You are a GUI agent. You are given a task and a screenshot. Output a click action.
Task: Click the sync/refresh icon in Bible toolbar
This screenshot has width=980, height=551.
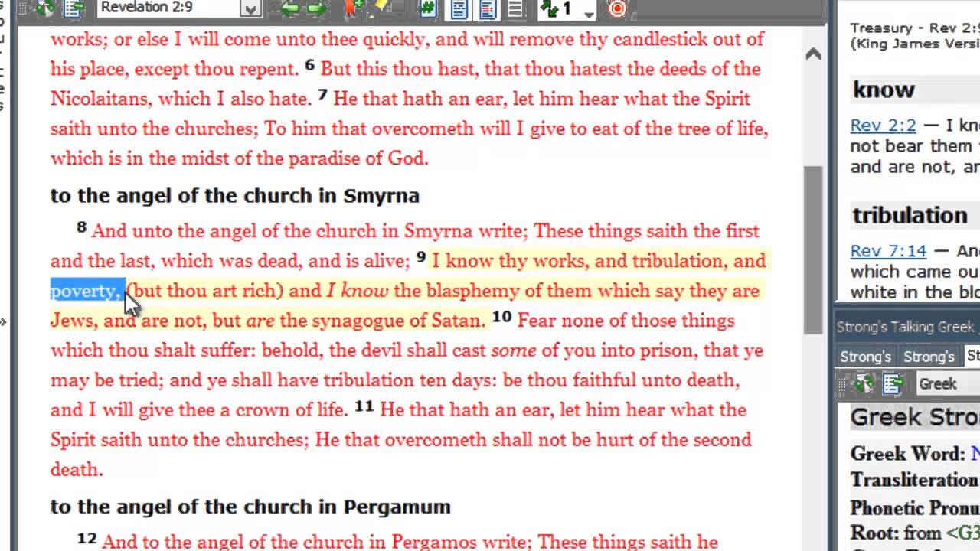point(44,9)
